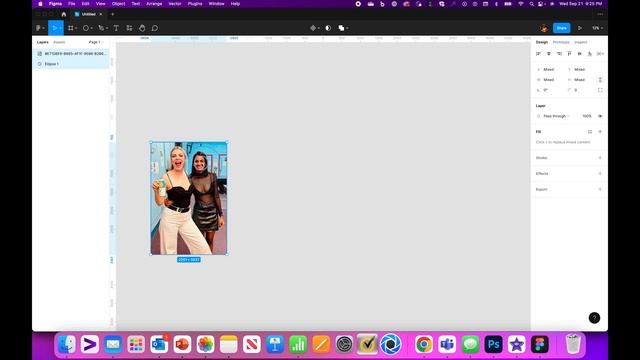Open Google Chrome from the Dock

pyautogui.click(x=424, y=344)
